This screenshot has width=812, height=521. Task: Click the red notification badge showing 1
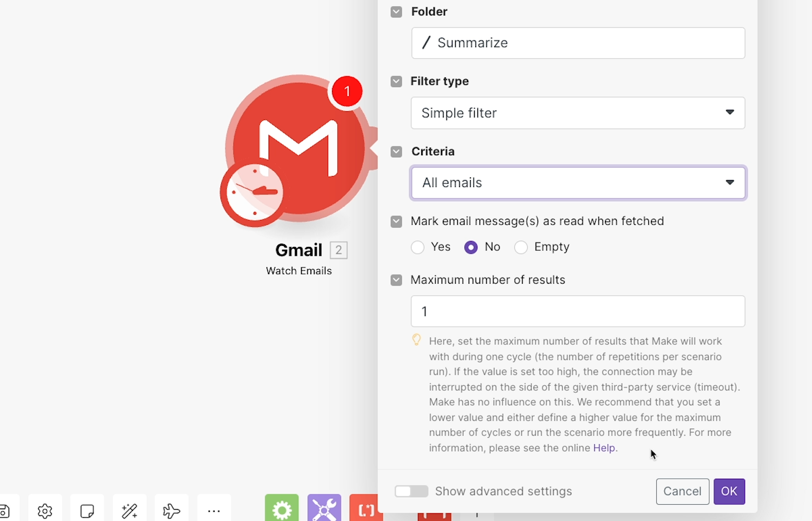(347, 91)
